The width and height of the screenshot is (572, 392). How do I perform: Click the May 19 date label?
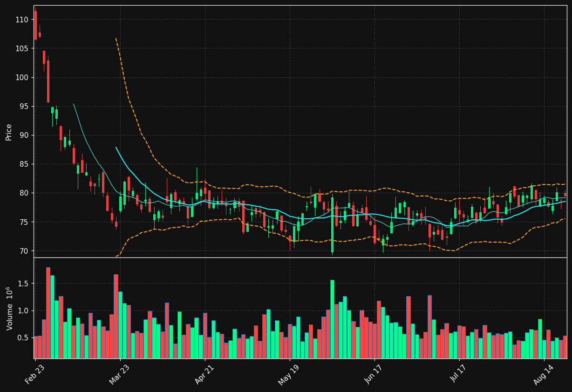289,374
